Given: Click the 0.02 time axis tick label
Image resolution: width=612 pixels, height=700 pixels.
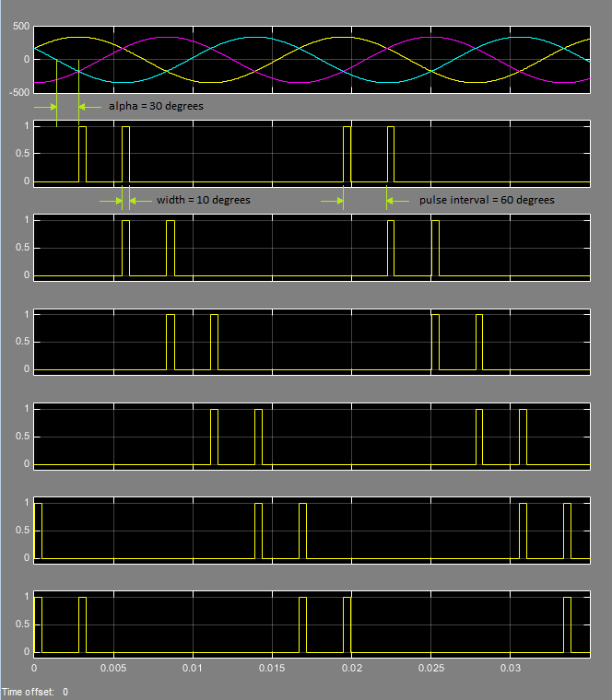Looking at the screenshot, I should pos(351,669).
